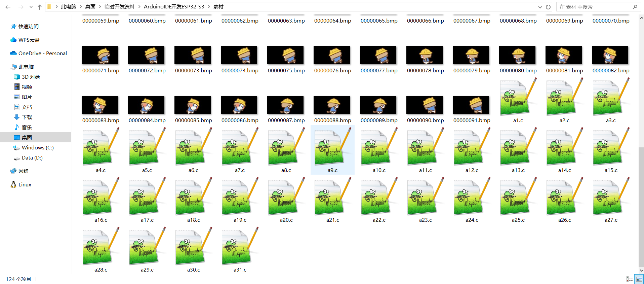Open 音乐 folder in sidebar
The height and width of the screenshot is (284, 644).
point(27,127)
